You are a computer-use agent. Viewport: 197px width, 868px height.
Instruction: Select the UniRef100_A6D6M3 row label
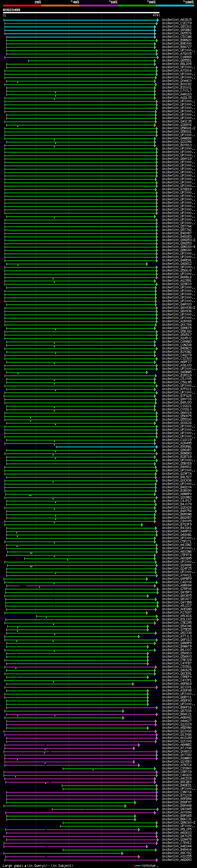pos(177,860)
